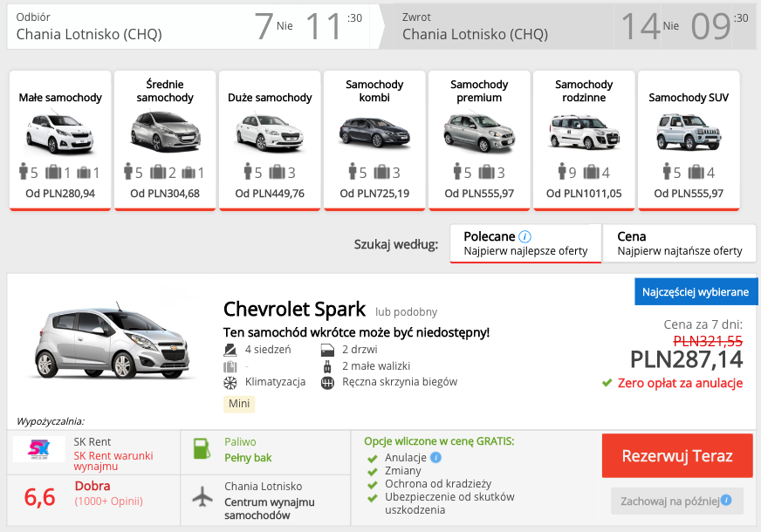Click the info icon beside Anulacje
The height and width of the screenshot is (532, 761).
click(x=435, y=457)
